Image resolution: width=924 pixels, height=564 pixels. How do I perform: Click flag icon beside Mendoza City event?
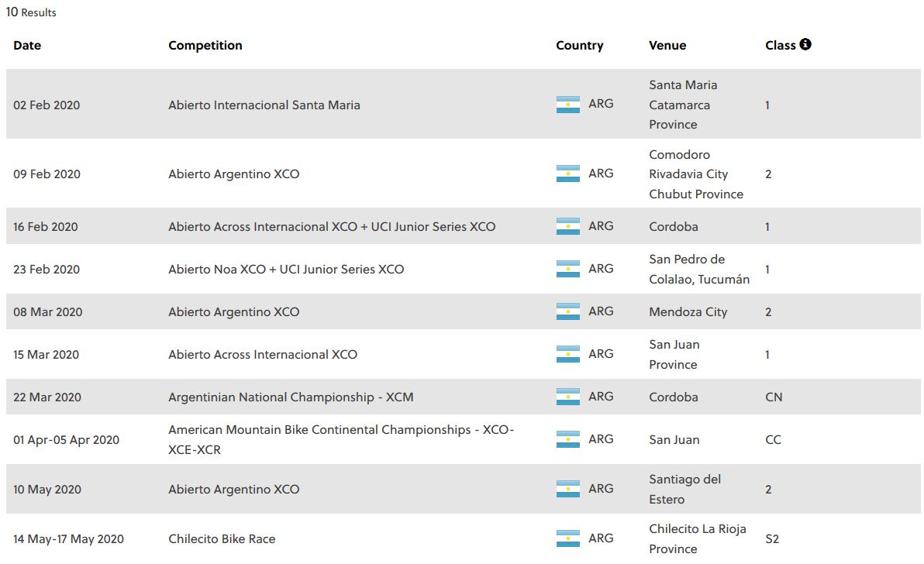(567, 311)
